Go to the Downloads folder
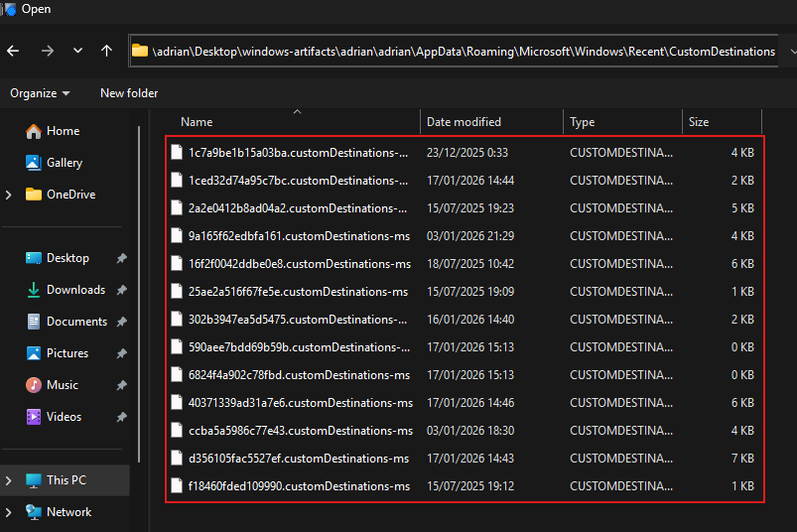797x532 pixels. [x=75, y=290]
